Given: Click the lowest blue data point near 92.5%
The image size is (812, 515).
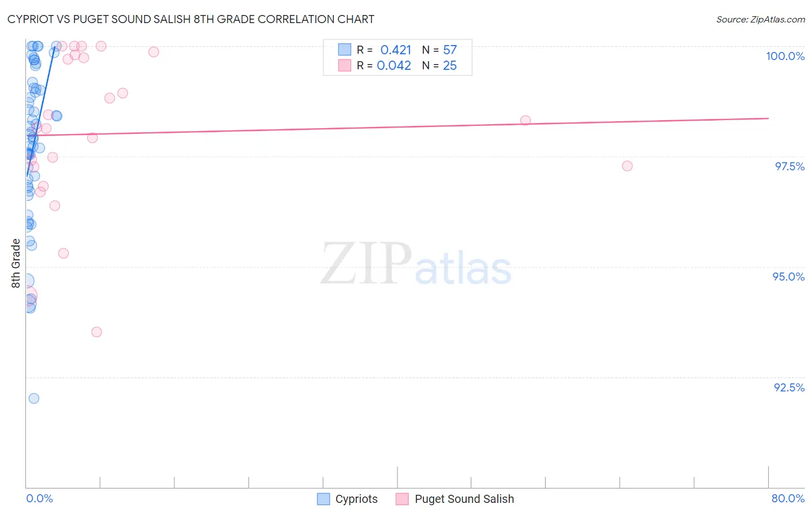Looking at the screenshot, I should click(x=33, y=398).
